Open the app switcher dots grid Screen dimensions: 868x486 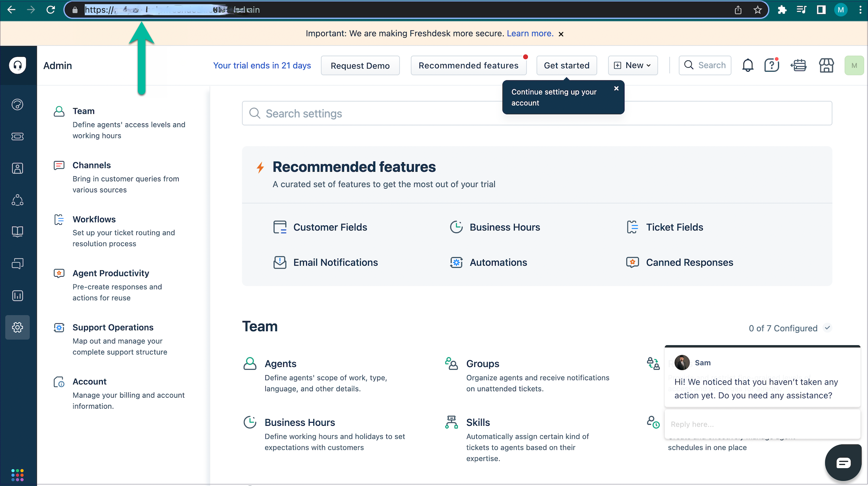pyautogui.click(x=18, y=475)
